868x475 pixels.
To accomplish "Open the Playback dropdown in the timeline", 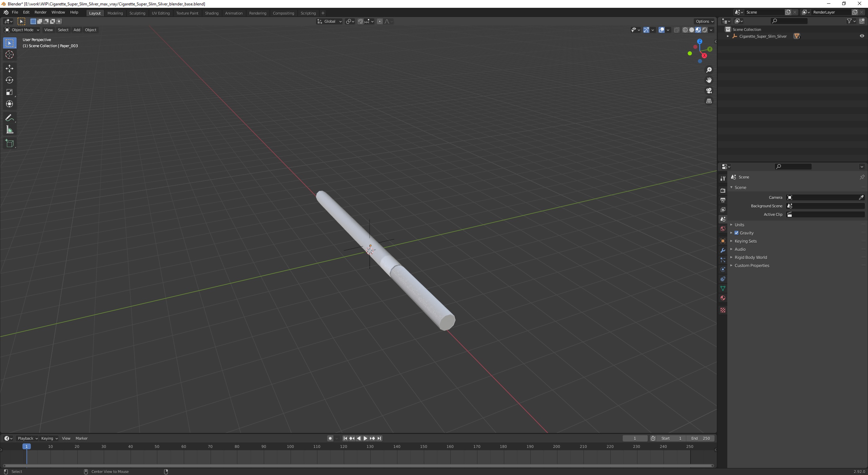I will pyautogui.click(x=27, y=438).
